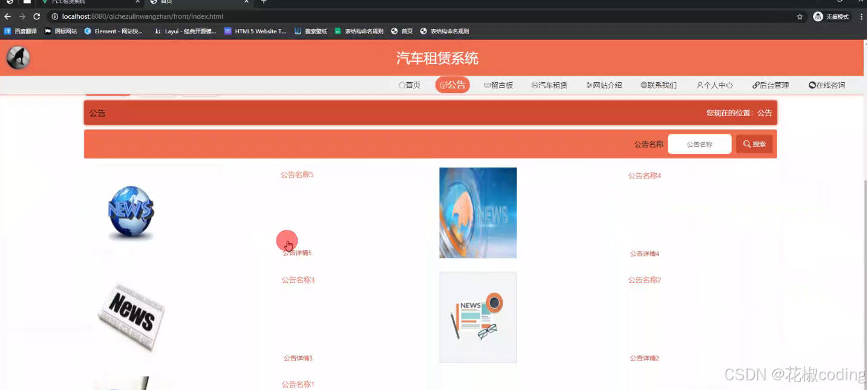Click the browser back arrow
The width and height of the screenshot is (868, 390).
coord(7,16)
